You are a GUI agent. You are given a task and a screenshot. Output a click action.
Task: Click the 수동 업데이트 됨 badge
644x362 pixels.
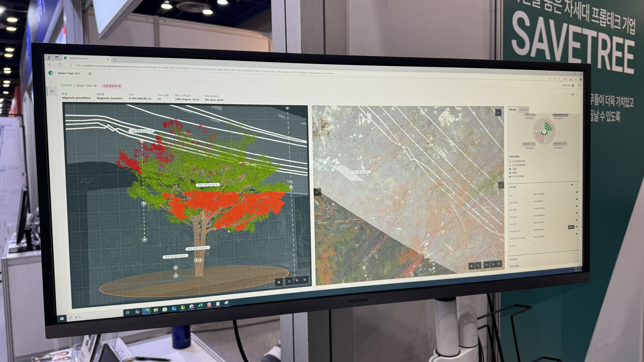click(x=112, y=86)
